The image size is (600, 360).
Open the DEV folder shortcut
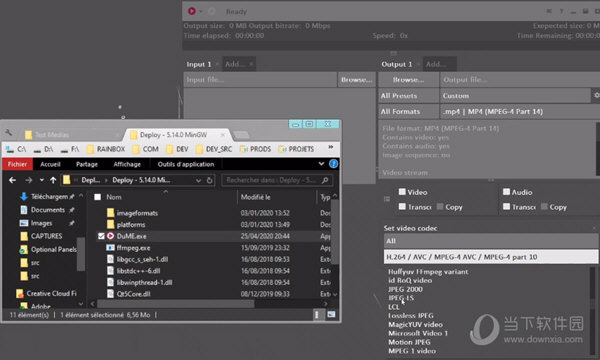177,149
